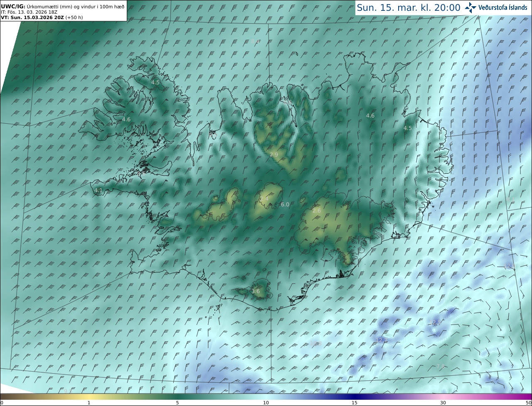Click the 4.5 value in northern Westfjords
532x406 pixels.
tap(155, 83)
